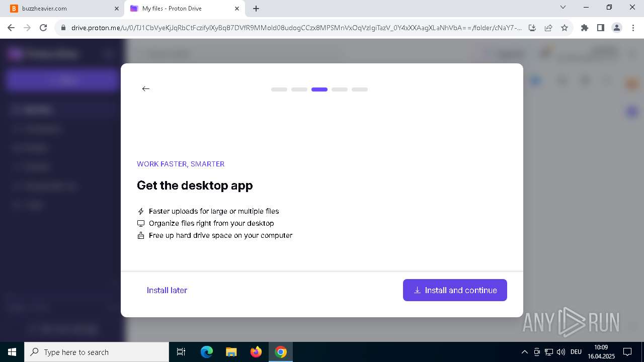Open the Chrome three-dot menu
The width and height of the screenshot is (644, 362).
[x=632, y=28]
